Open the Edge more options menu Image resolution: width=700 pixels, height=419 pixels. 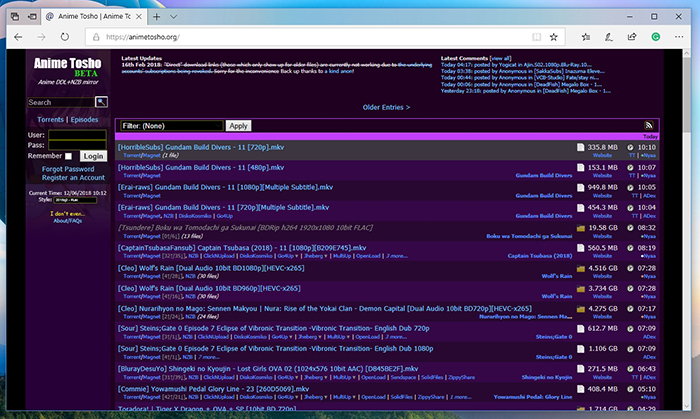[x=679, y=37]
